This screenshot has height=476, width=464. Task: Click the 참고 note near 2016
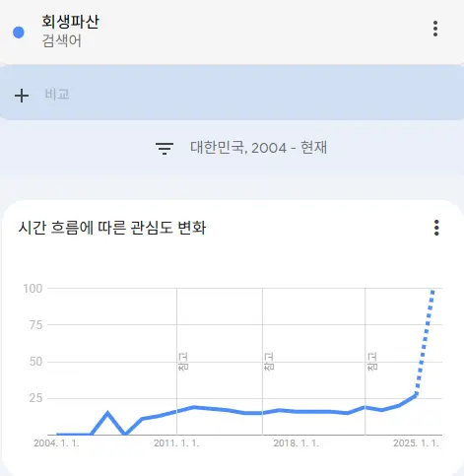[269, 361]
